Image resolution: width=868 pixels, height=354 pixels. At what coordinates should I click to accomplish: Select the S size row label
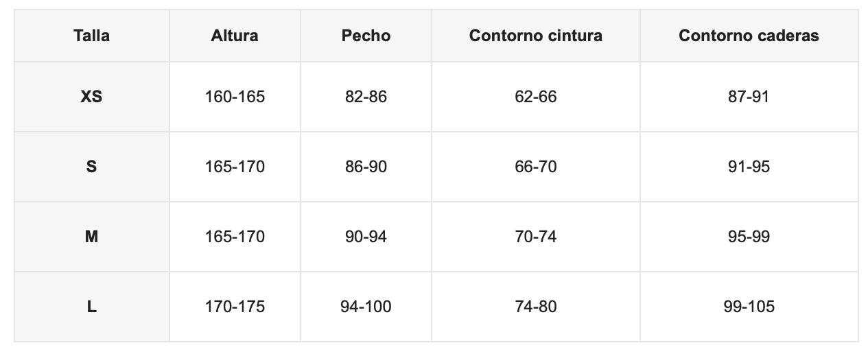[91, 167]
